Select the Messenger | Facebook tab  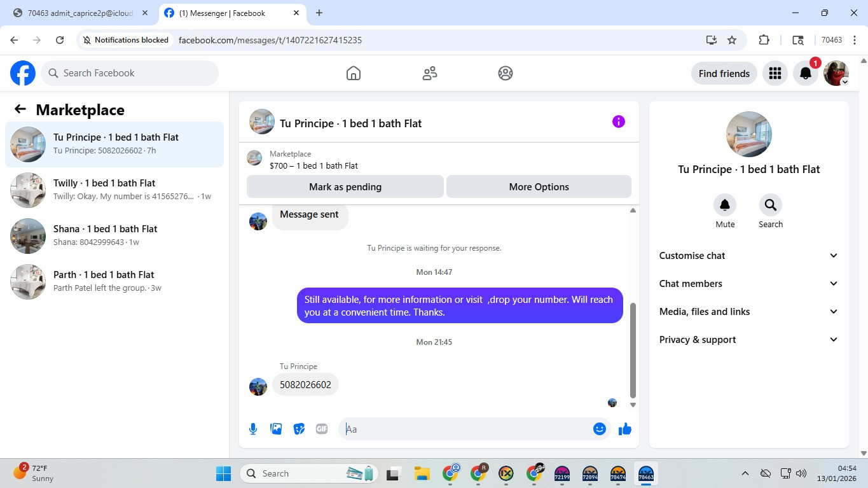pyautogui.click(x=233, y=13)
